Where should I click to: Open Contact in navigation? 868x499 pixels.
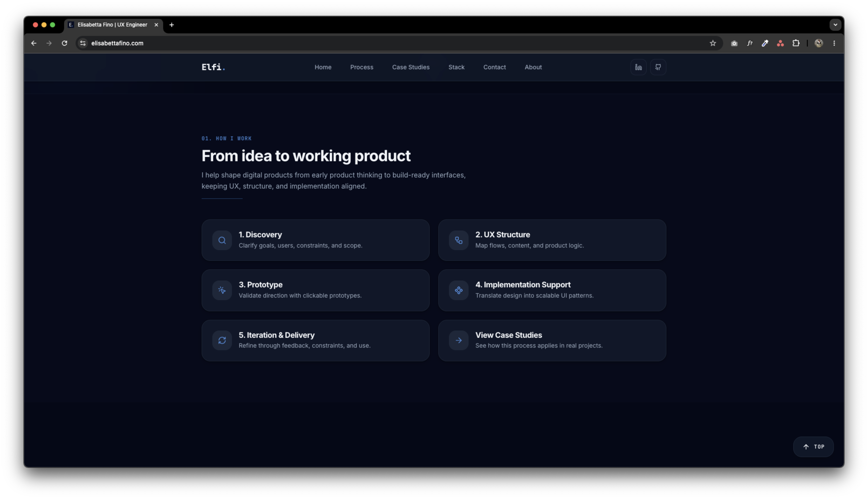point(494,67)
